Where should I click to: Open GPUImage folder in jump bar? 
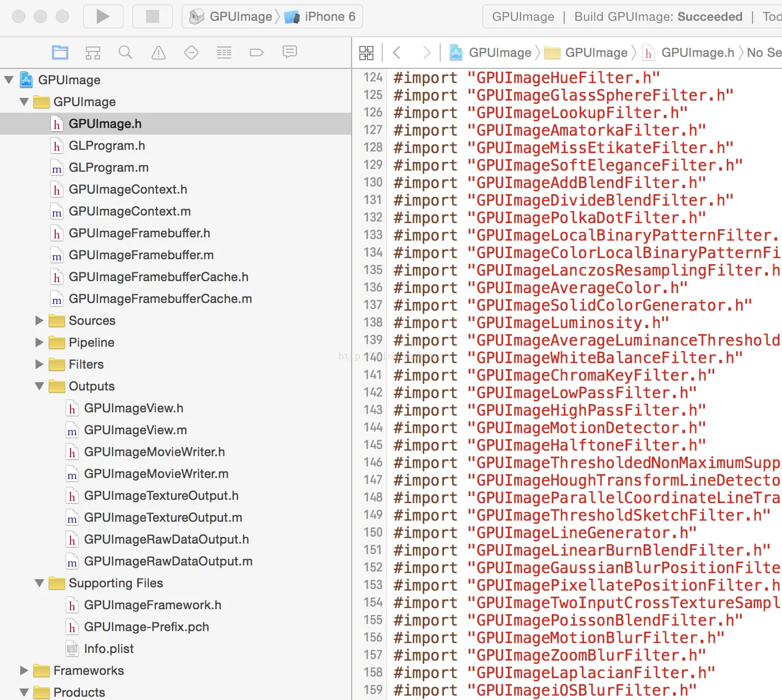tap(586, 52)
